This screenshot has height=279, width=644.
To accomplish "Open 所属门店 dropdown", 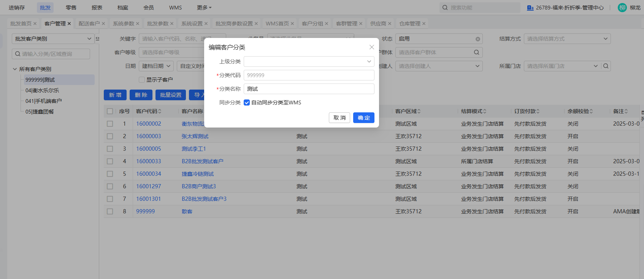I will pos(562,66).
